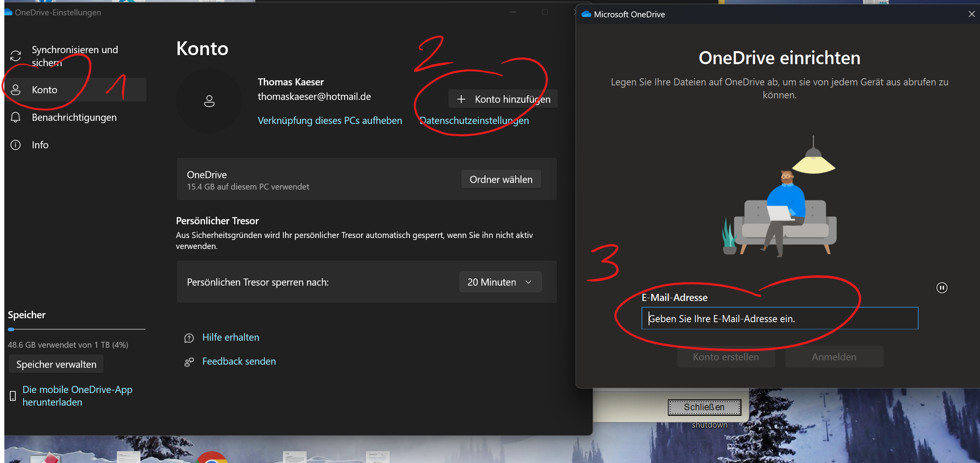This screenshot has width=980, height=463.
Task: Open Benachrichtigungen settings page
Action: [74, 117]
